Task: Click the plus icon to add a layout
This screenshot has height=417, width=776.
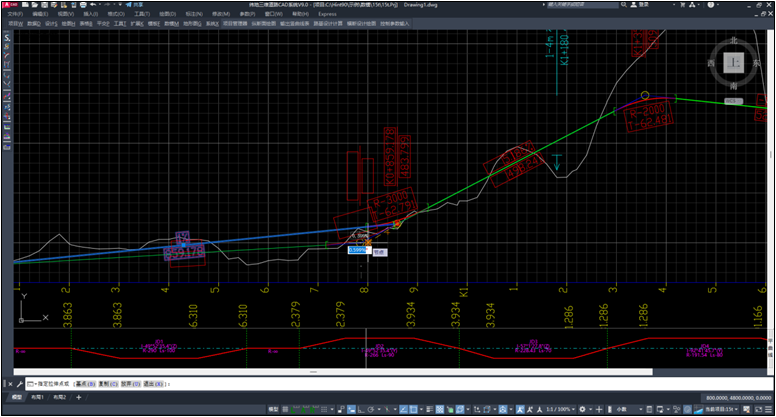Action: point(79,397)
